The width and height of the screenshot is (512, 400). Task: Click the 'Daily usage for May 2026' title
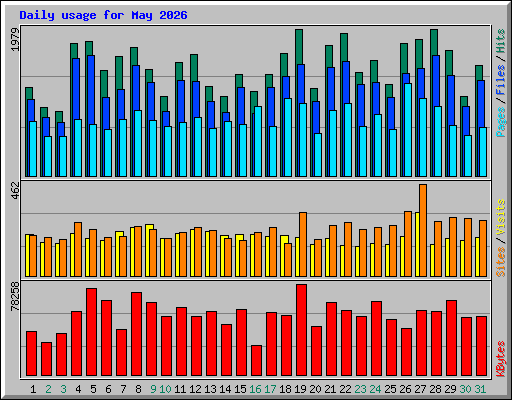pos(103,15)
